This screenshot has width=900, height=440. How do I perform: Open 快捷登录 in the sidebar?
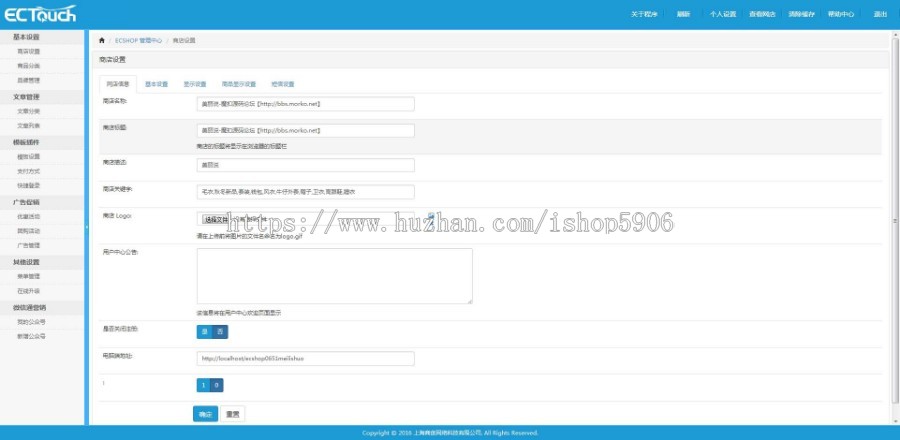pos(29,185)
